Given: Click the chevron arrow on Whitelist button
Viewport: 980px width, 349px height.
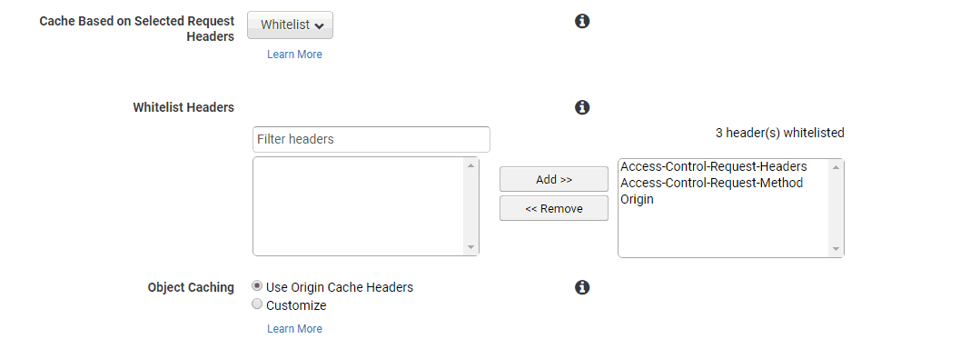Looking at the screenshot, I should [x=320, y=25].
